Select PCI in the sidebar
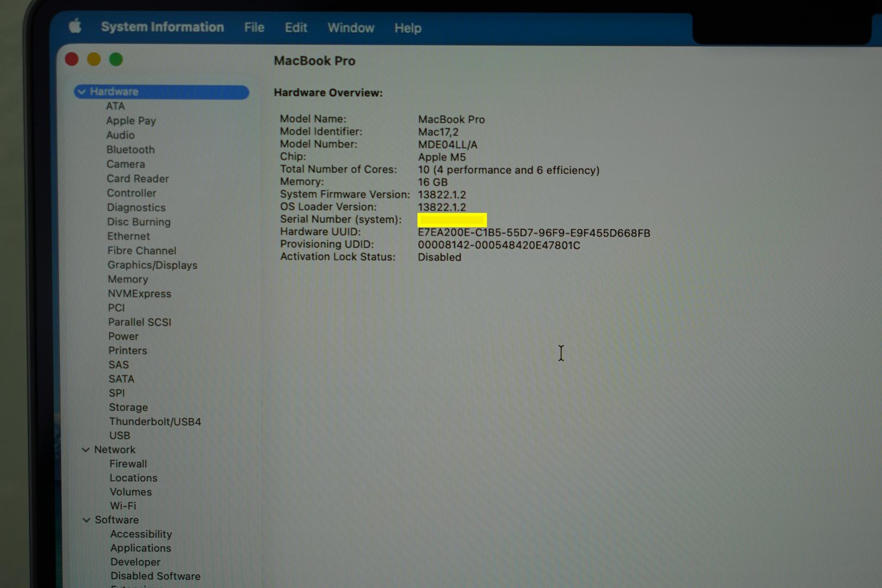The height and width of the screenshot is (588, 882). click(x=117, y=308)
